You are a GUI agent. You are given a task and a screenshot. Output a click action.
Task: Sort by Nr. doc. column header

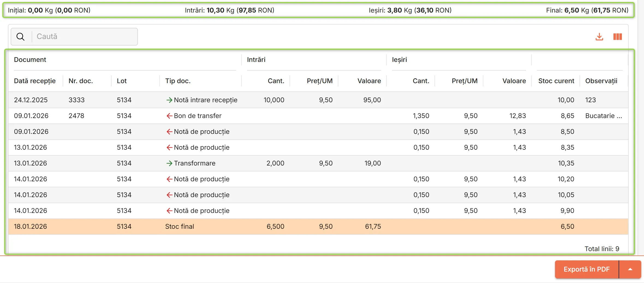pyautogui.click(x=81, y=81)
